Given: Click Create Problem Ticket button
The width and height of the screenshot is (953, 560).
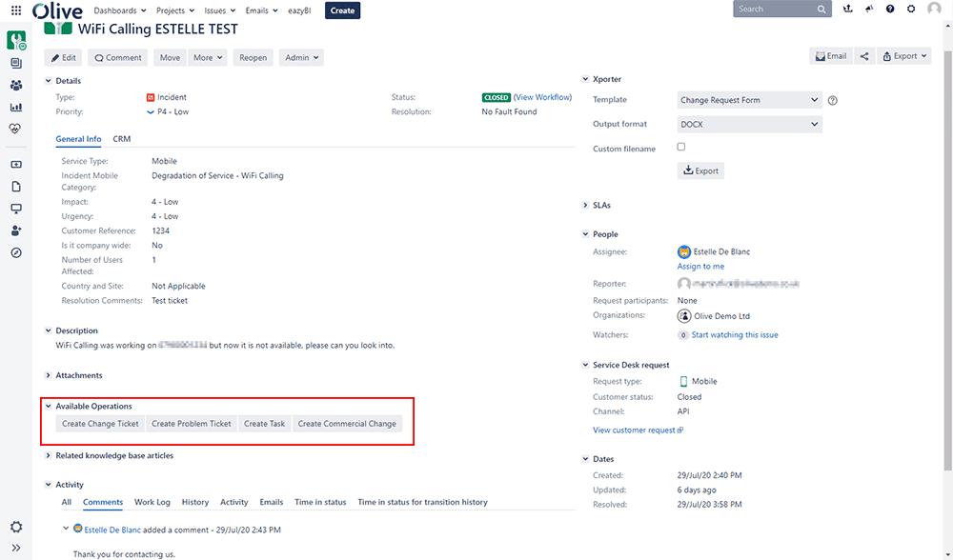Looking at the screenshot, I should click(191, 424).
